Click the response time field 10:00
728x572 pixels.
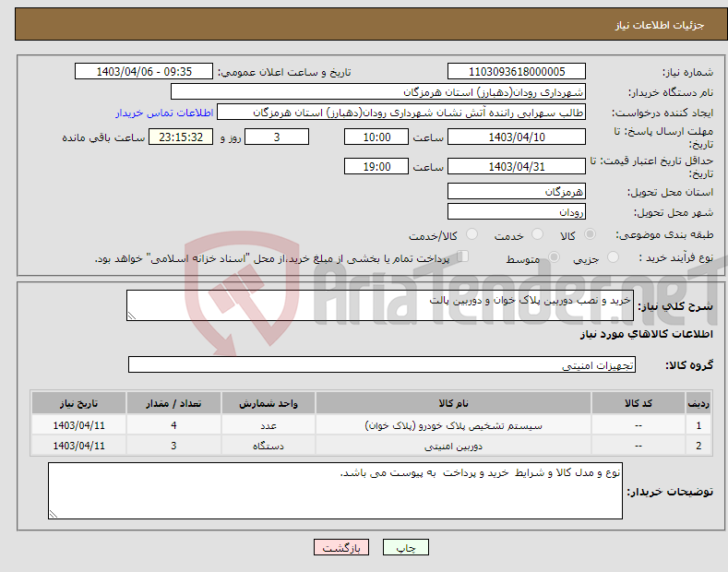point(376,137)
